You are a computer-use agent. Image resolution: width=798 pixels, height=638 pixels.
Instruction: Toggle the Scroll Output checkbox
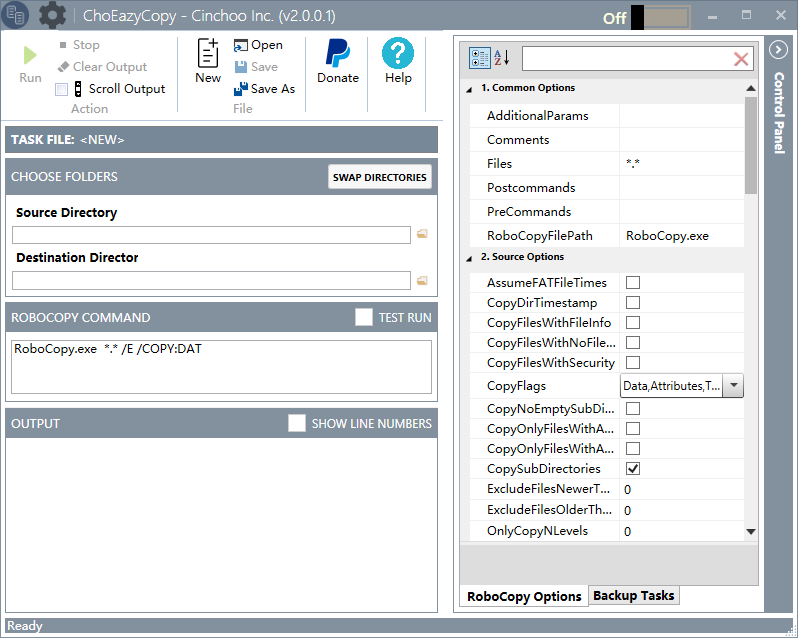(62, 90)
